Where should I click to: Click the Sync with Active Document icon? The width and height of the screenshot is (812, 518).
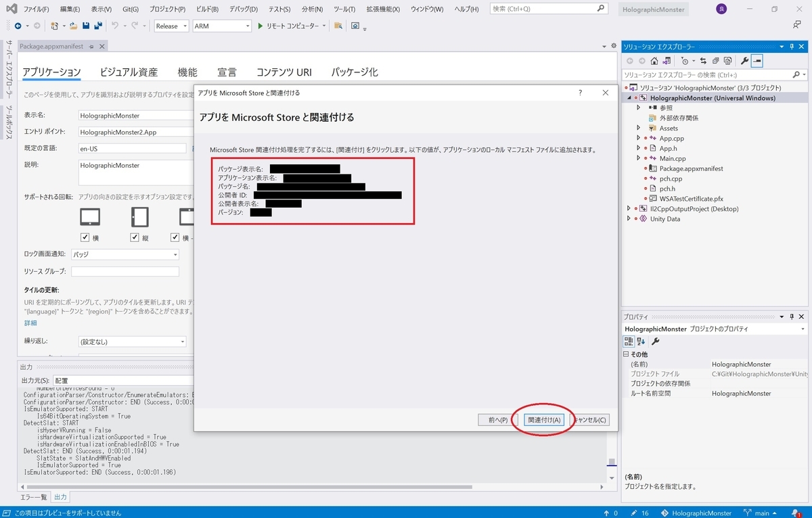coord(703,61)
